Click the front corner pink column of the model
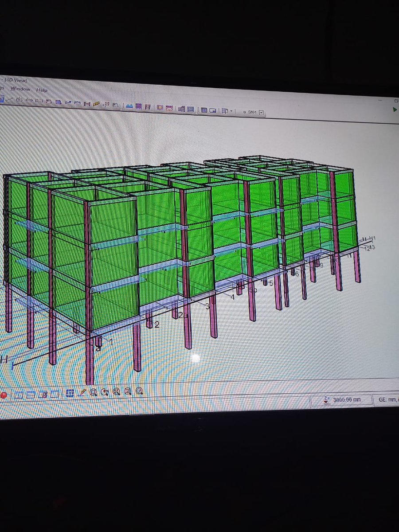Image resolution: width=399 pixels, height=532 pixels. click(x=89, y=293)
